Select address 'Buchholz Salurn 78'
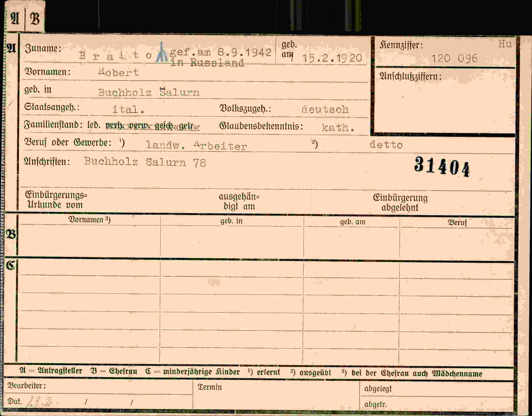This screenshot has height=416, width=532. tap(145, 162)
